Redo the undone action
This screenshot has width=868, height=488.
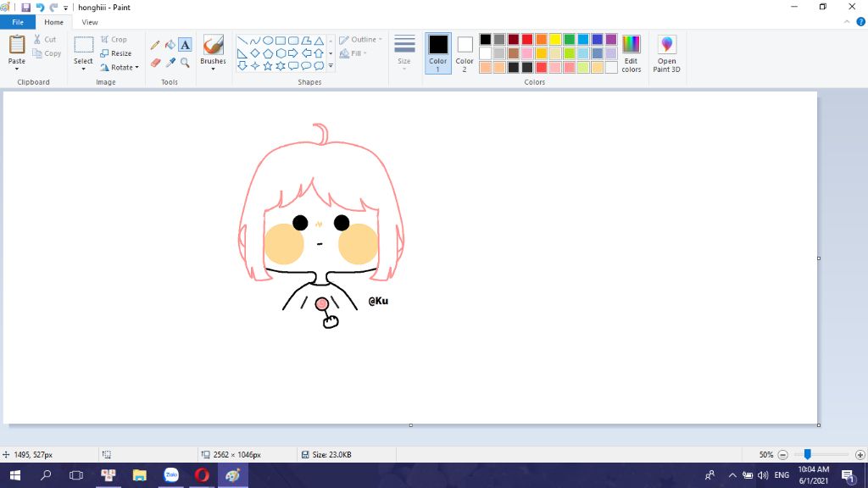pos(53,7)
